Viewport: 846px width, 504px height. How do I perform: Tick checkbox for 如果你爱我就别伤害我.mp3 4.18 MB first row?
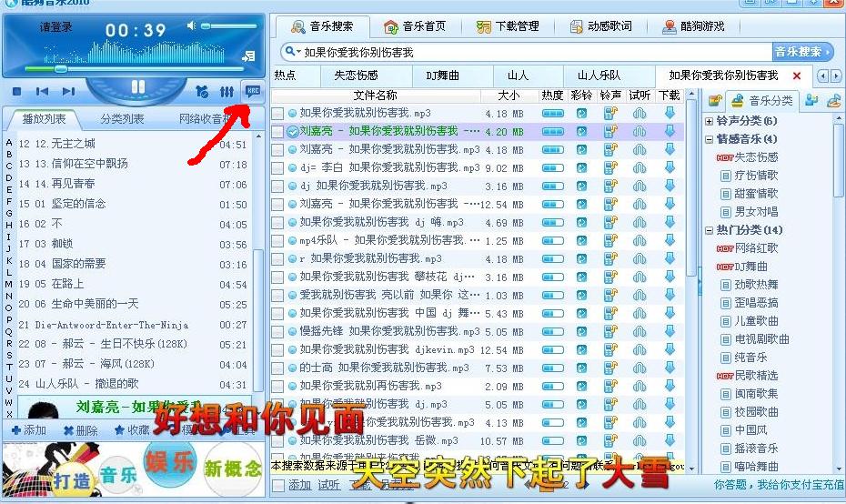click(277, 114)
